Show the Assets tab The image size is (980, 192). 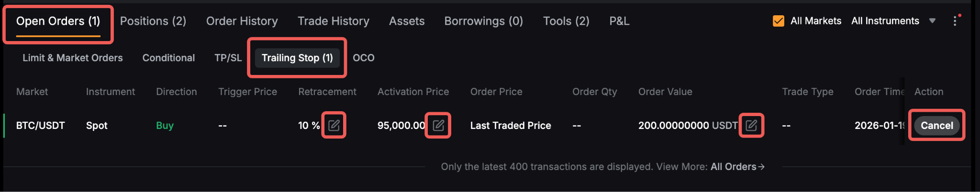(407, 21)
